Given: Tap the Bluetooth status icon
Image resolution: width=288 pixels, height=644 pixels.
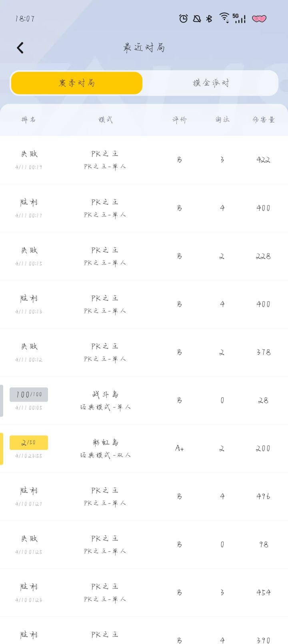Looking at the screenshot, I should coord(209,18).
